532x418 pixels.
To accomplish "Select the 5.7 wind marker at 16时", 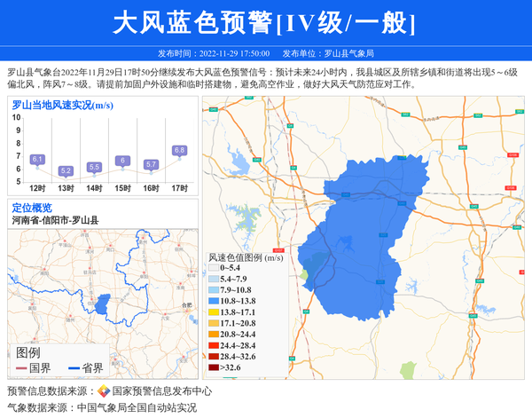I will point(151,164).
